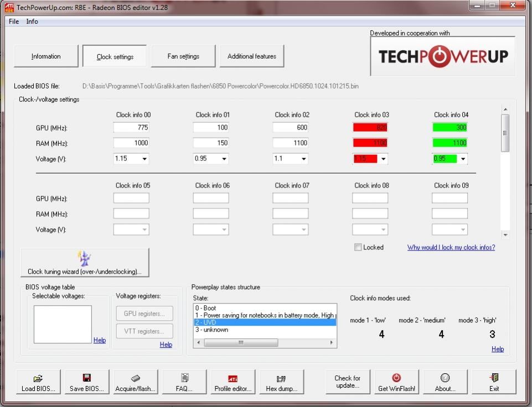Open Clock info 00 voltage dropdown
The height and width of the screenshot is (407, 532).
[x=144, y=159]
